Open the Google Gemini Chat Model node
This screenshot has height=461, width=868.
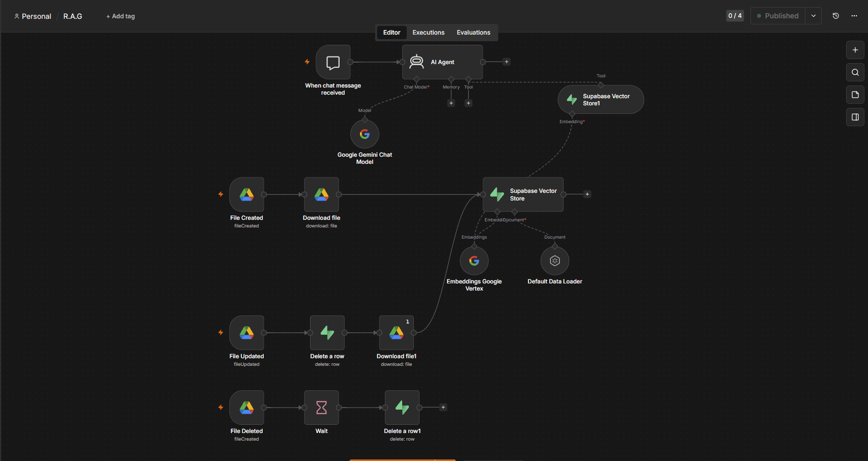(365, 134)
